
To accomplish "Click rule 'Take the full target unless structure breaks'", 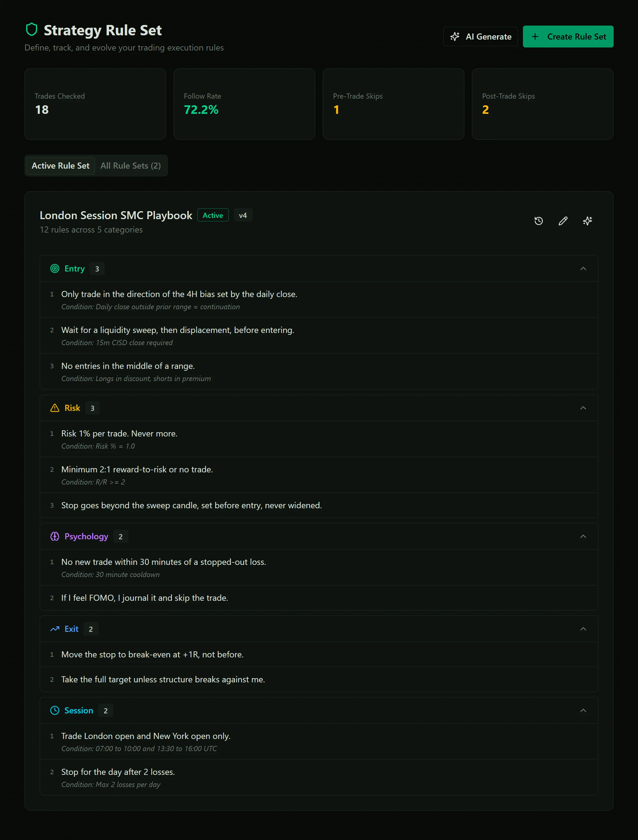I will pyautogui.click(x=319, y=679).
